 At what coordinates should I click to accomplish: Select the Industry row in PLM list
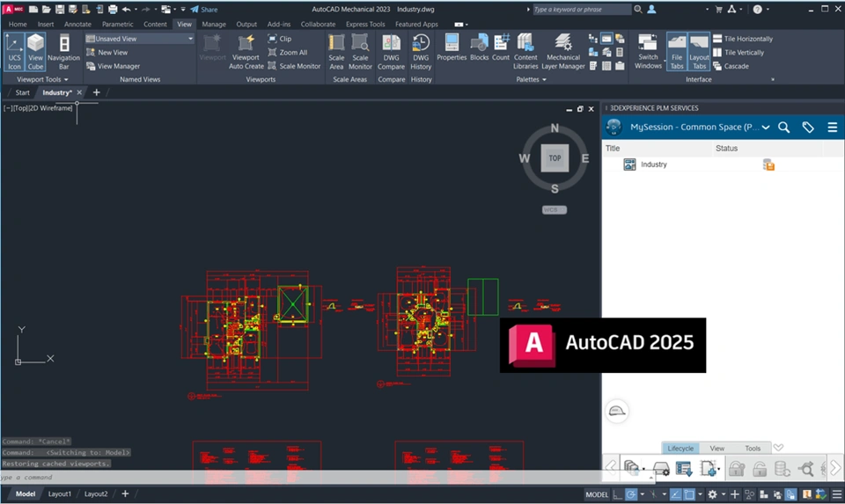(723, 164)
